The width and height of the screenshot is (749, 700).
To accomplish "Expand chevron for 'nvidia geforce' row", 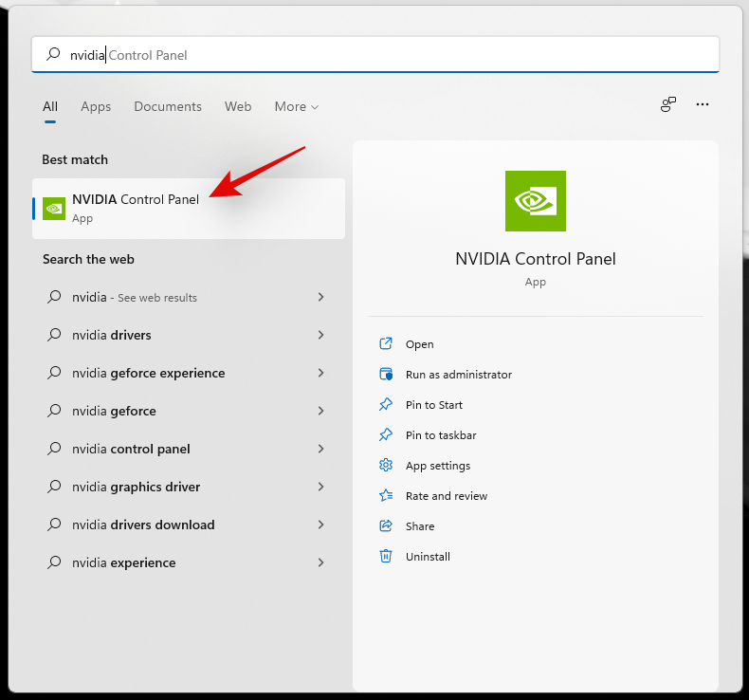I will pos(321,411).
